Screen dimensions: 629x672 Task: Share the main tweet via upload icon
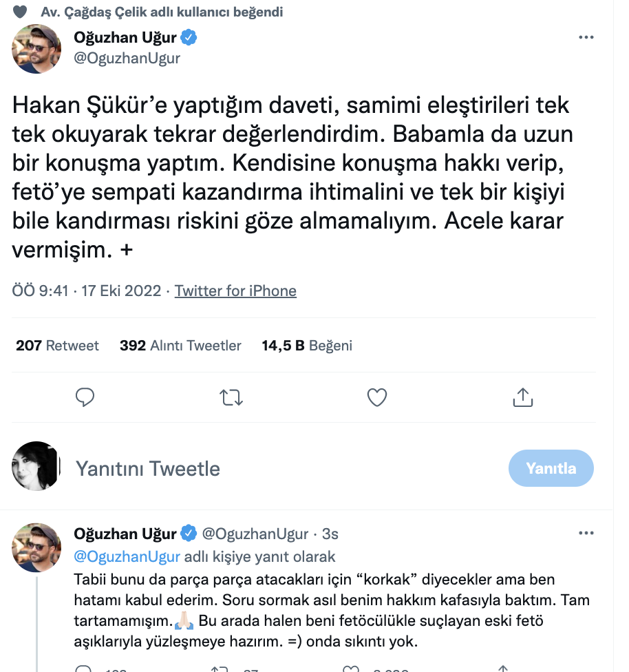(523, 396)
